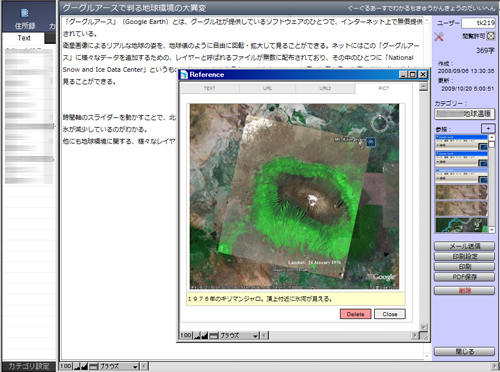Toggle the status area icon in Reference window

214,335
